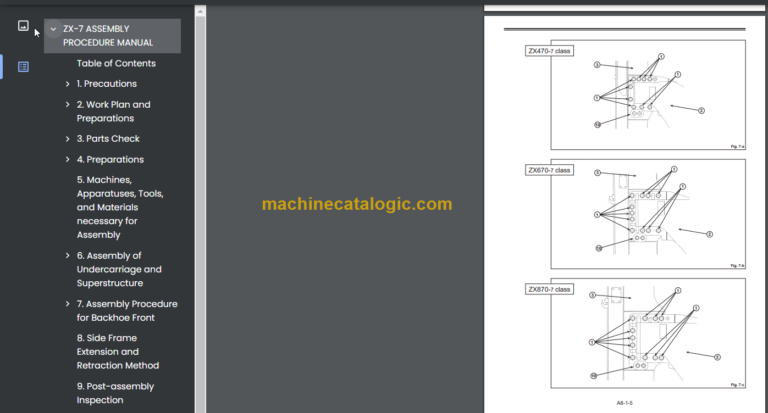Go to Table of Contents

tap(116, 63)
